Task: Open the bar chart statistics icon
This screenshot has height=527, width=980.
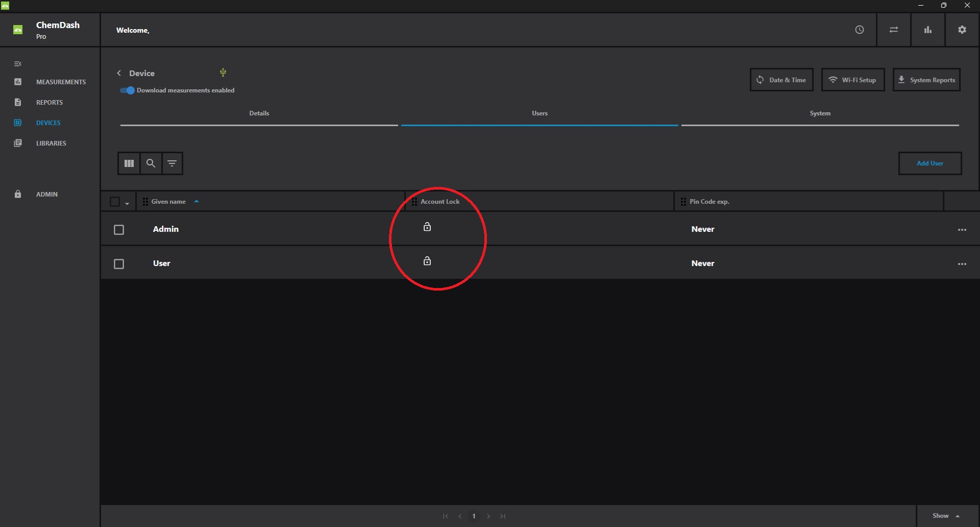Action: (x=928, y=30)
